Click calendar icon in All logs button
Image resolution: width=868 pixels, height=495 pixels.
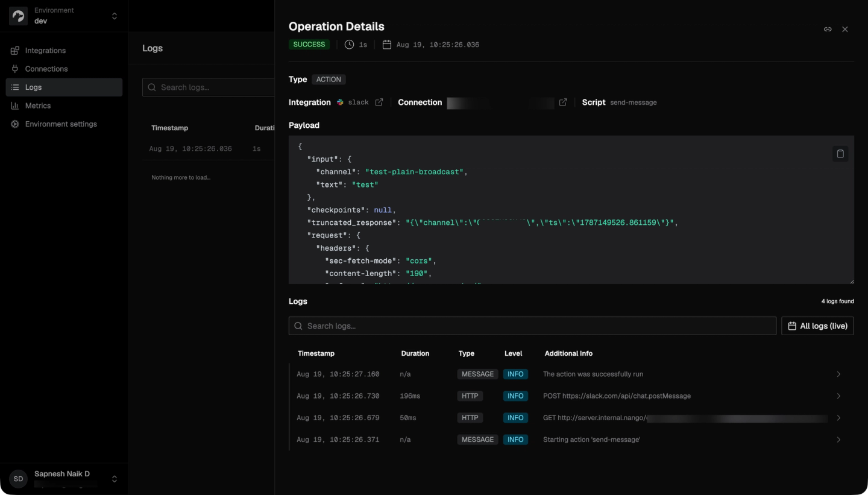pos(792,326)
